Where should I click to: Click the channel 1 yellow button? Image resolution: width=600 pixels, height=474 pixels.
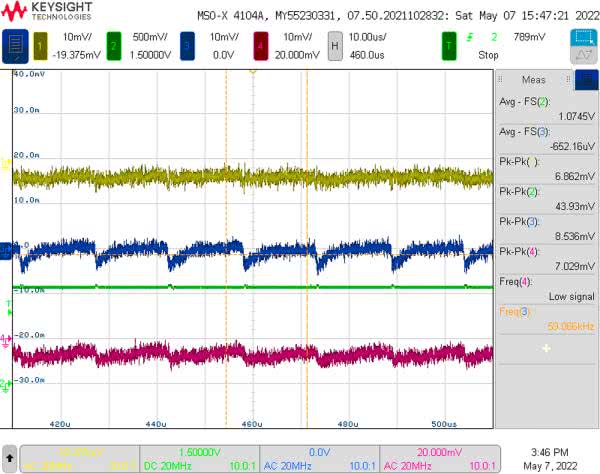coord(41,46)
